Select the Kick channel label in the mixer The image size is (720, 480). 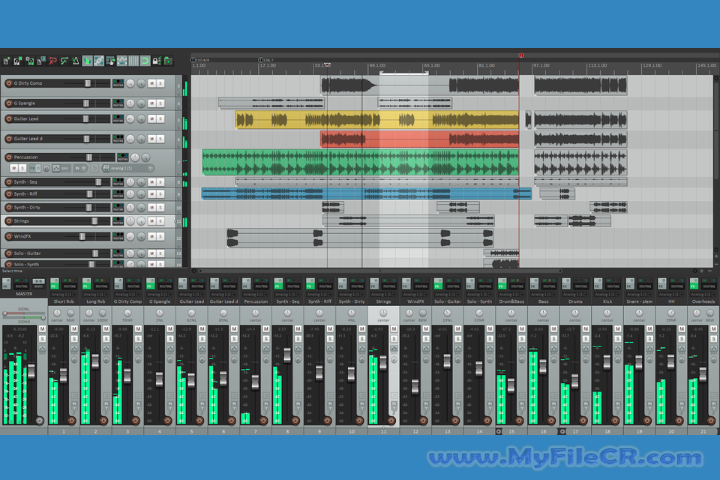click(x=607, y=302)
